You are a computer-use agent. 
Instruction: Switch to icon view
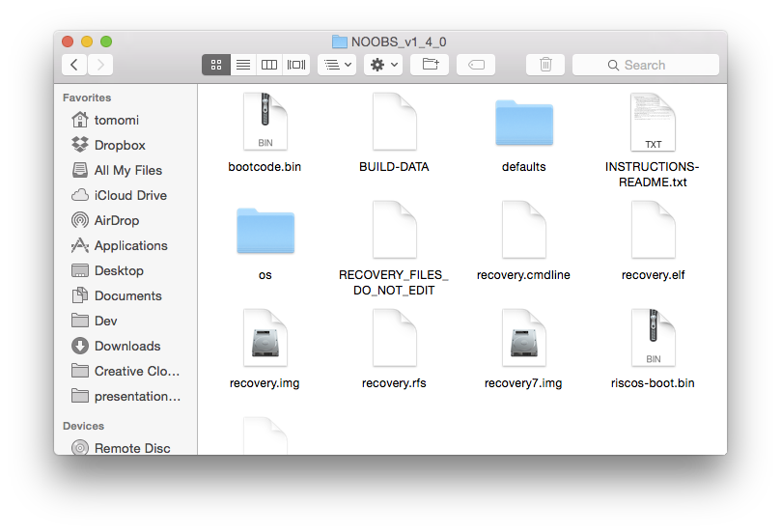point(216,65)
